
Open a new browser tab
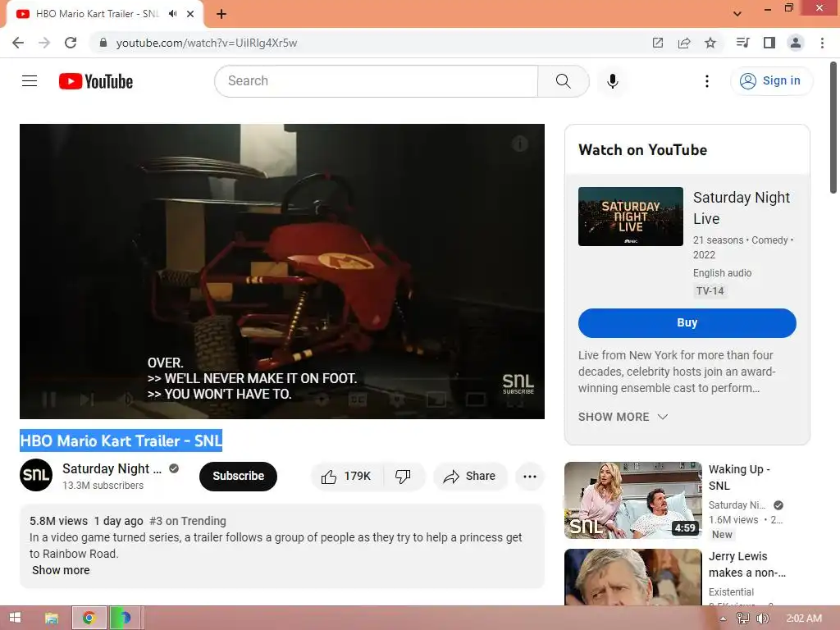(x=221, y=14)
